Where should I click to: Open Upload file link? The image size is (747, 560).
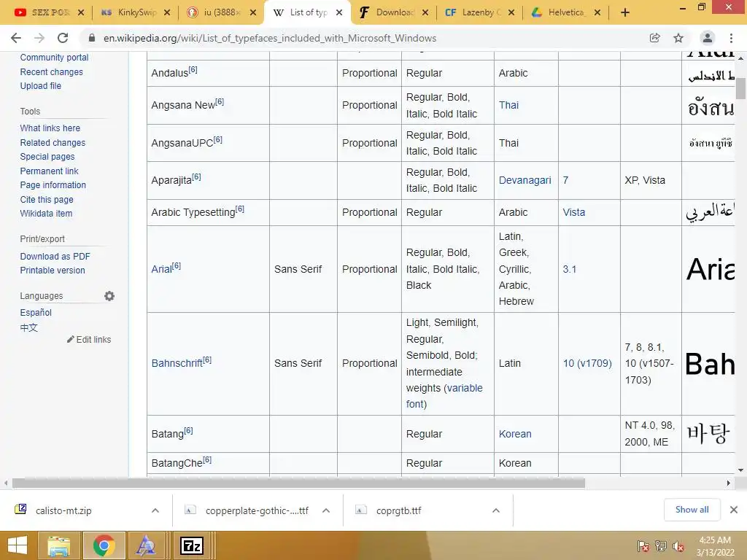click(x=41, y=86)
